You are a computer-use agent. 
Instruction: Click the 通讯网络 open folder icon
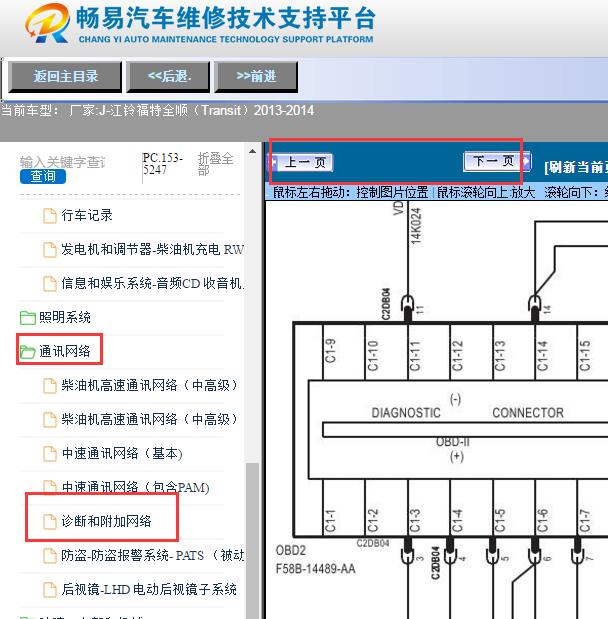coord(28,352)
